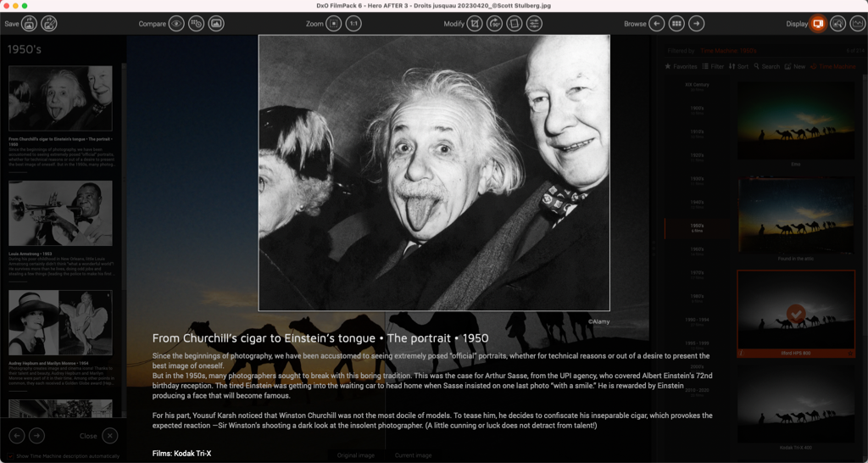Select the XIX Century era
This screenshot has width=868, height=463.
(x=697, y=85)
